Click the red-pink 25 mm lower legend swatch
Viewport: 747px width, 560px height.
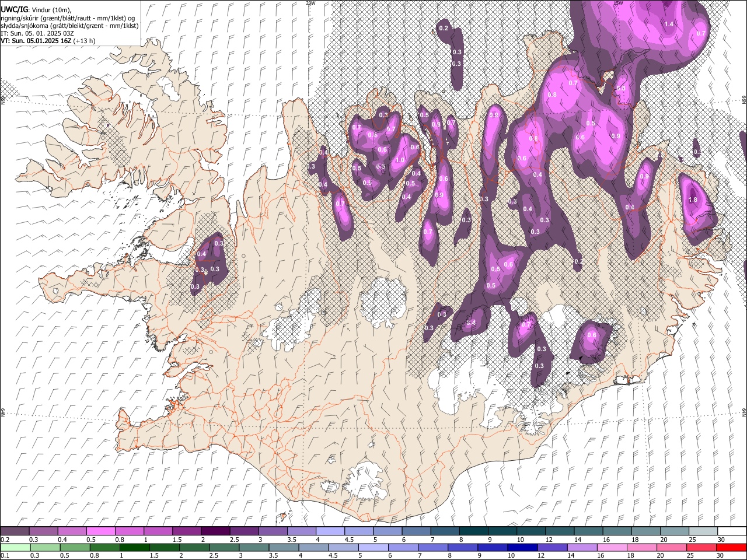(x=701, y=547)
